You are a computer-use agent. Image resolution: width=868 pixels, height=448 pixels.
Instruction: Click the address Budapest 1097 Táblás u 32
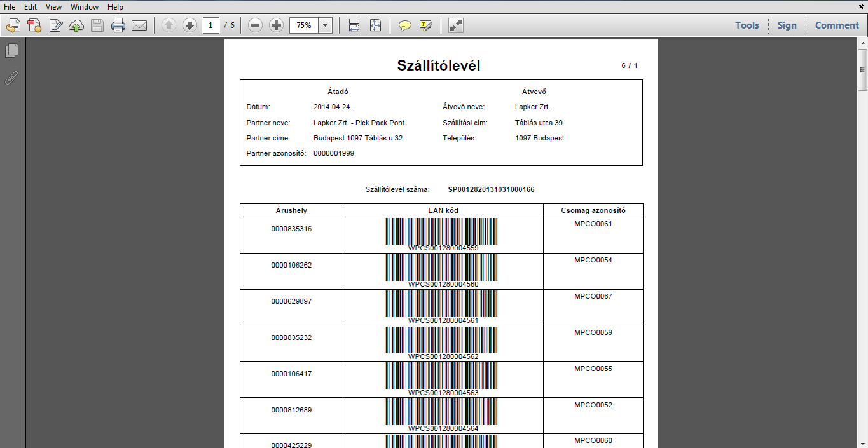(x=358, y=138)
